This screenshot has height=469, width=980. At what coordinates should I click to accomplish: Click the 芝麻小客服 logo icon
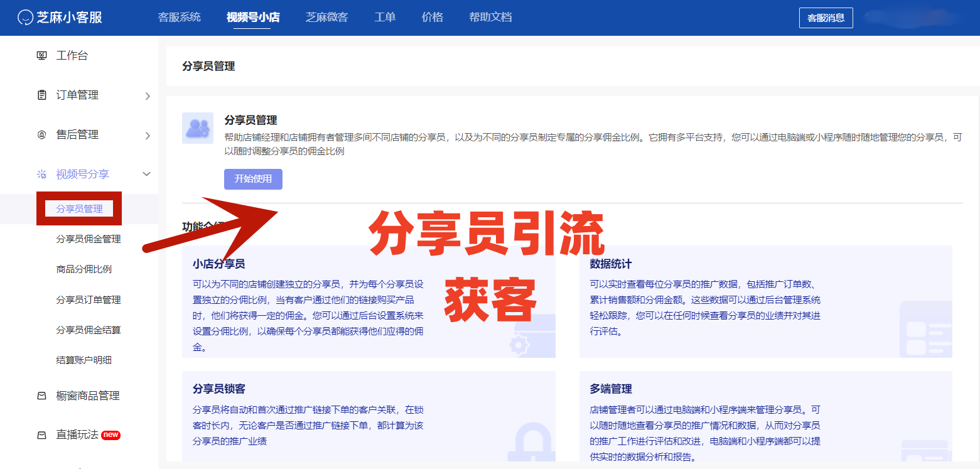25,18
